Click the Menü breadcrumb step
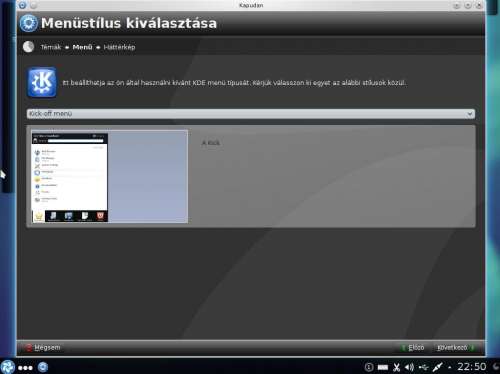The image size is (500, 374). point(82,47)
